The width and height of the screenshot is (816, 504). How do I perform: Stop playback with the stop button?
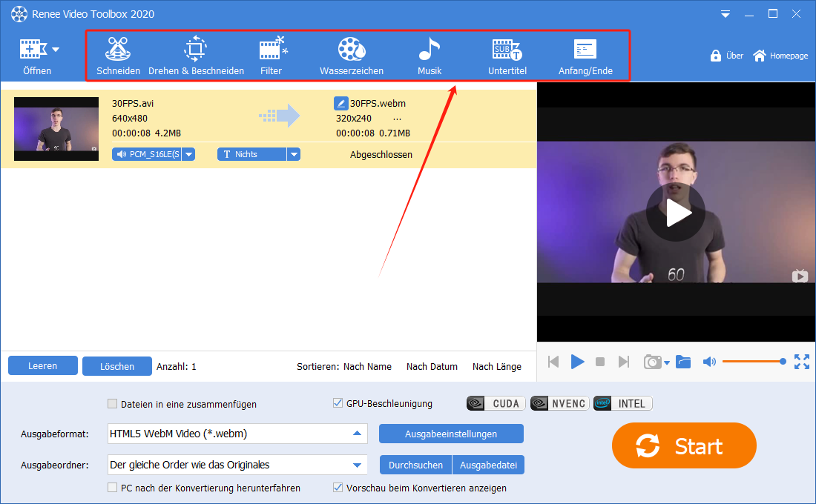tap(600, 362)
